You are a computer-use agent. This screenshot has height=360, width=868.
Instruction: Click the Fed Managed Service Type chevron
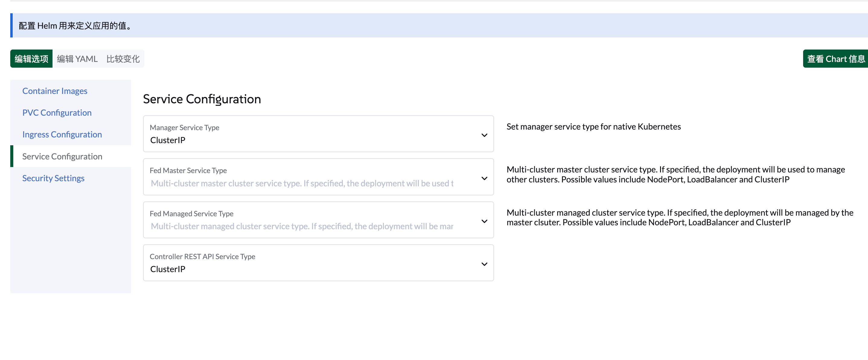484,221
